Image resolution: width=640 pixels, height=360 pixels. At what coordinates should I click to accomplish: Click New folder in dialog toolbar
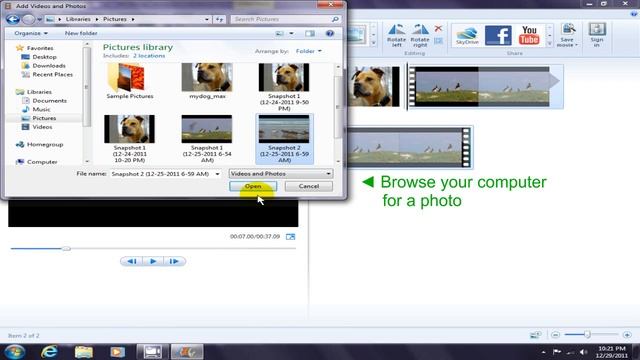tap(81, 33)
